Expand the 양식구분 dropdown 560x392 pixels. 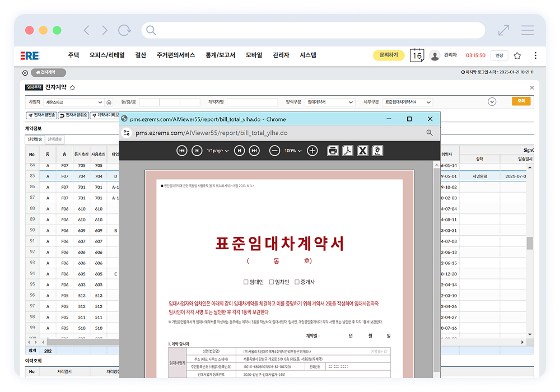(x=330, y=102)
